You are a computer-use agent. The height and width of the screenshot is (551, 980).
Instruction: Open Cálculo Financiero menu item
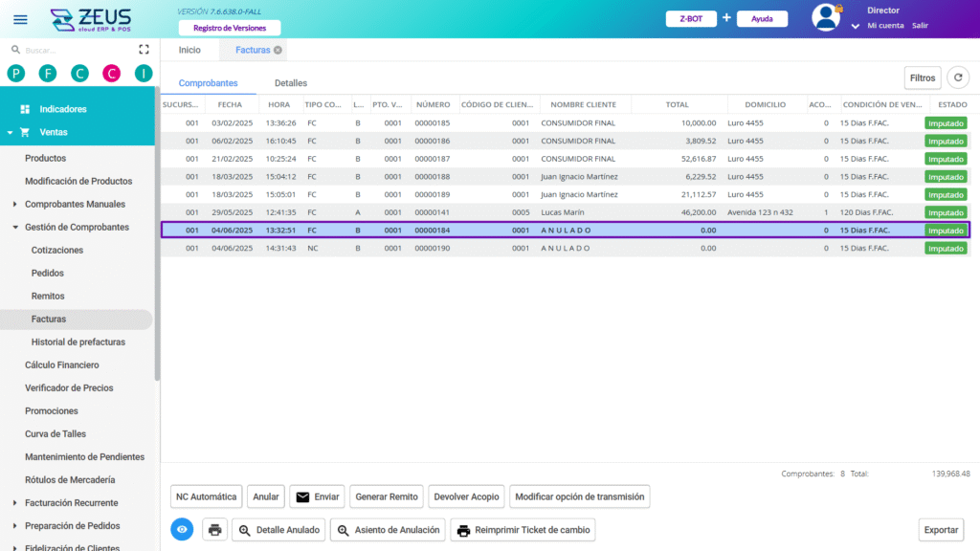[x=62, y=364]
